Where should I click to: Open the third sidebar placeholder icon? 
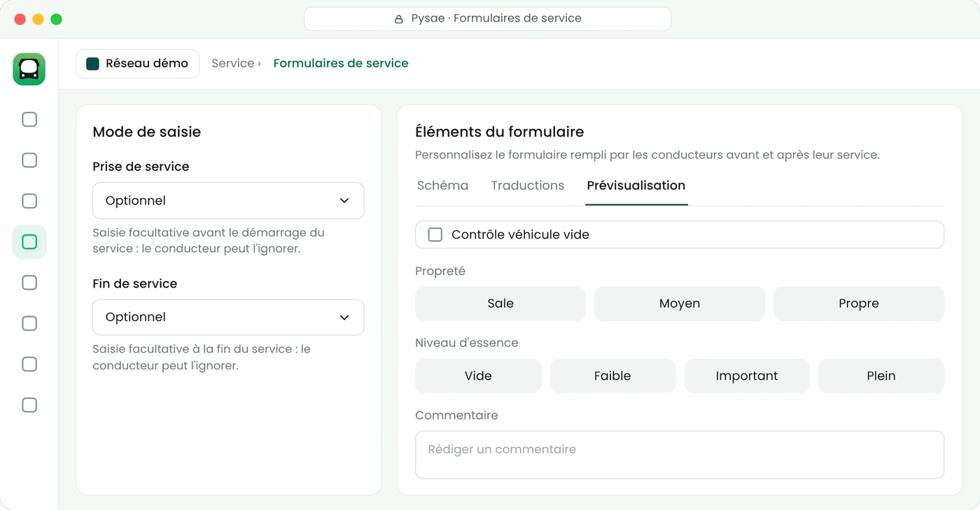tap(29, 201)
